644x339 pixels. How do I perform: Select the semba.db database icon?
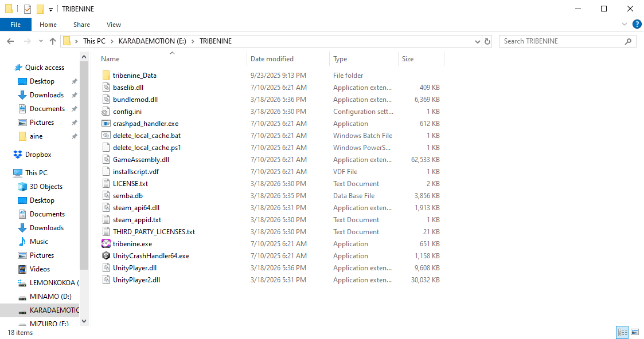click(106, 195)
